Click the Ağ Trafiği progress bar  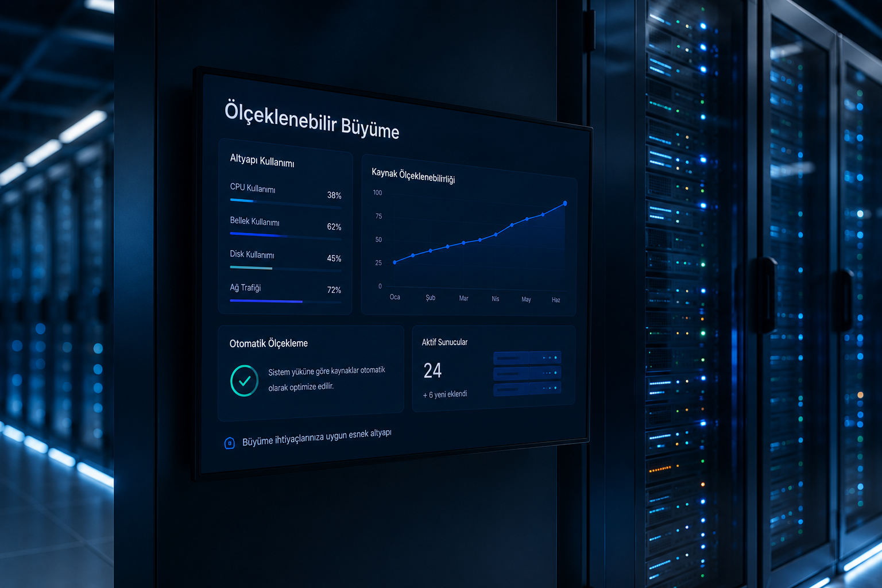pos(286,301)
